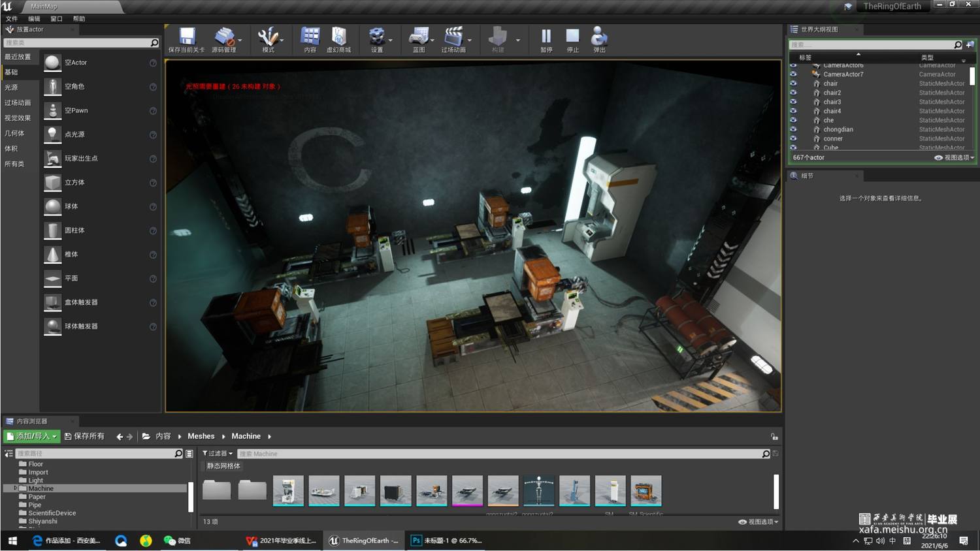Open the filters dropdown in content browser

(217, 454)
